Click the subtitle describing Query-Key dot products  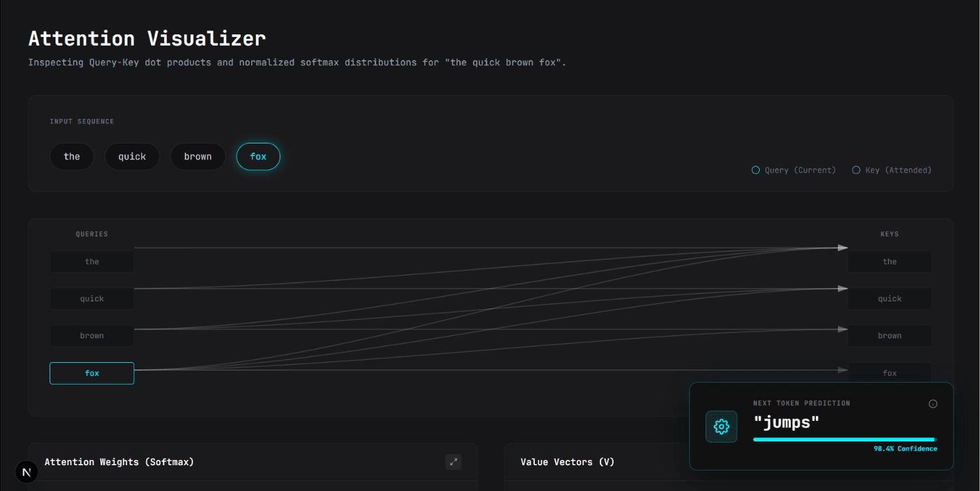298,63
